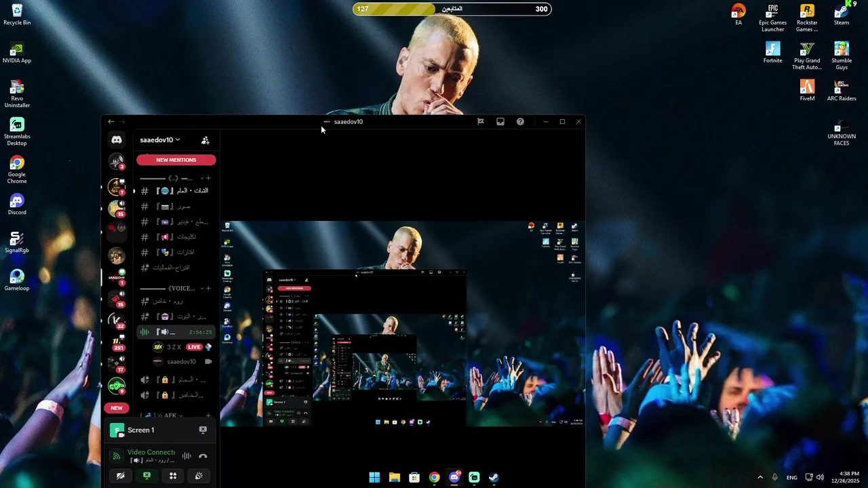Stop streaming Screen 1 with the monitor-X icon
868x488 pixels.
tap(203, 430)
